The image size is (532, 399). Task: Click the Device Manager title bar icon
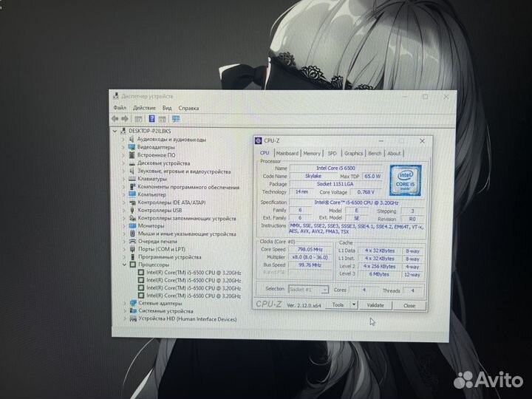pos(116,96)
